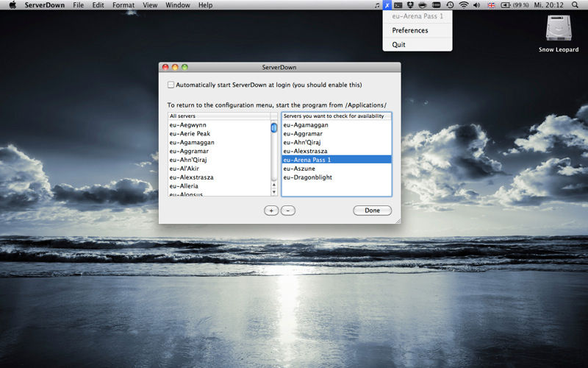The width and height of the screenshot is (588, 368).
Task: Select eu-Aszune in the checked servers list
Action: click(x=337, y=169)
